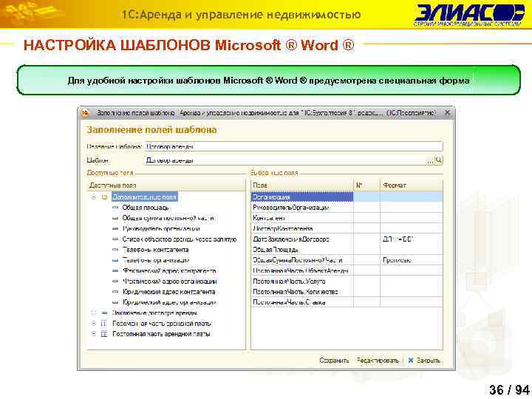Click the field icon next to Руководитель организации
The image size is (532, 399).
click(x=115, y=228)
